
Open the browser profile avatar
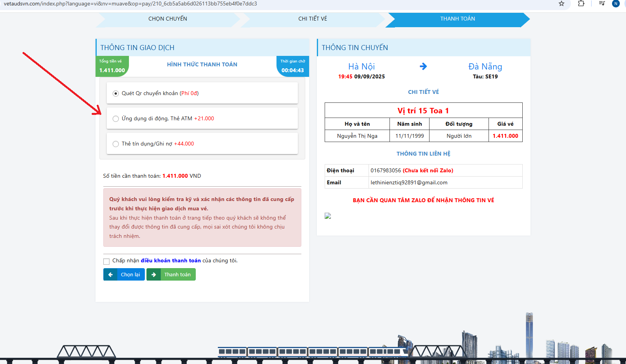[616, 3]
